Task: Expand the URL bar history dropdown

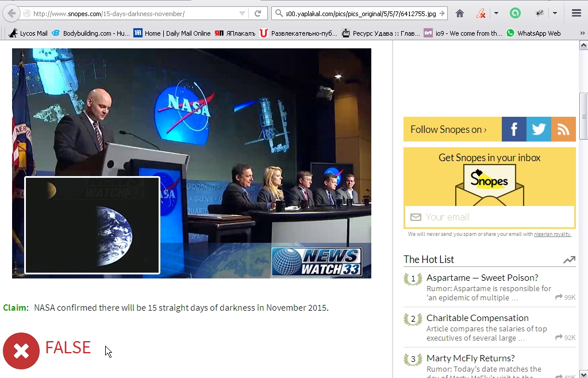Action: point(242,13)
